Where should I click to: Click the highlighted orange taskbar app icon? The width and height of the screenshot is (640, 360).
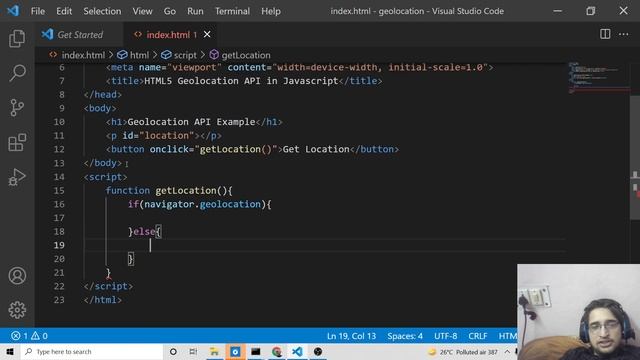pyautogui.click(x=235, y=351)
